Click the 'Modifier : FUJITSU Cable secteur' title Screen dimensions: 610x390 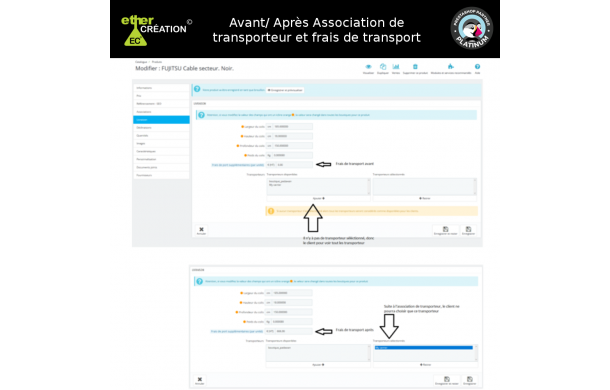coord(184,69)
